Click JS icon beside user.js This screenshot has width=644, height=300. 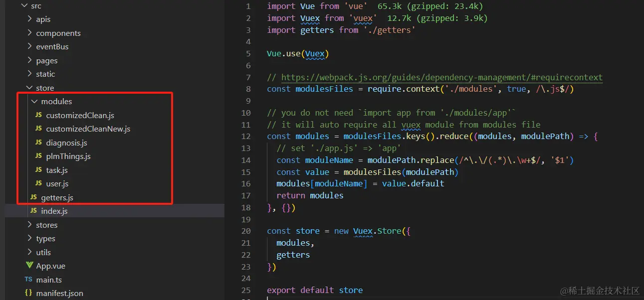(x=38, y=183)
